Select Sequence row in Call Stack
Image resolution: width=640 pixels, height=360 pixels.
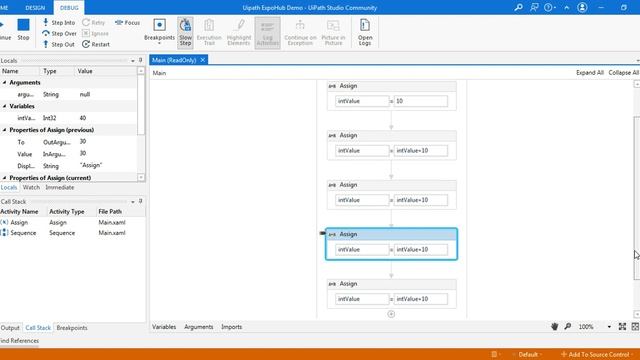point(72,233)
